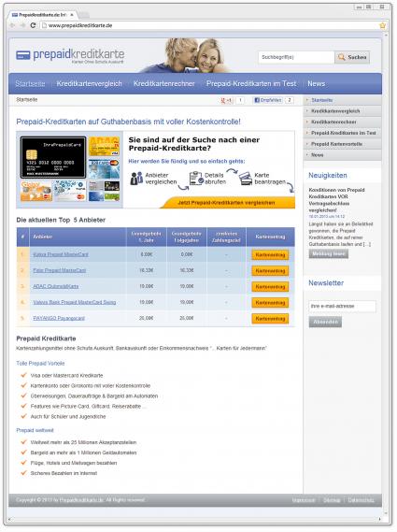This screenshot has width=397, height=532.
Task: Click the newsletter e-mail address field
Action: pos(342,306)
